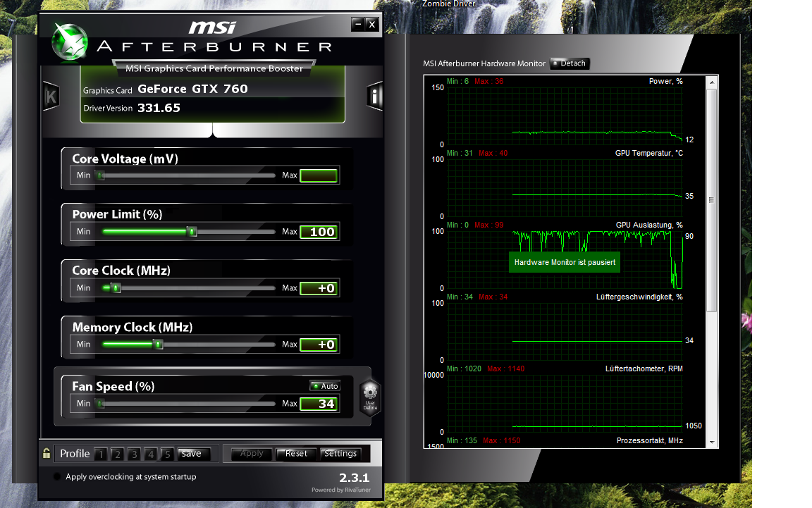Image resolution: width=812 pixels, height=508 pixels.
Task: Enable Apply overclocking at system startup
Action: [x=57, y=476]
